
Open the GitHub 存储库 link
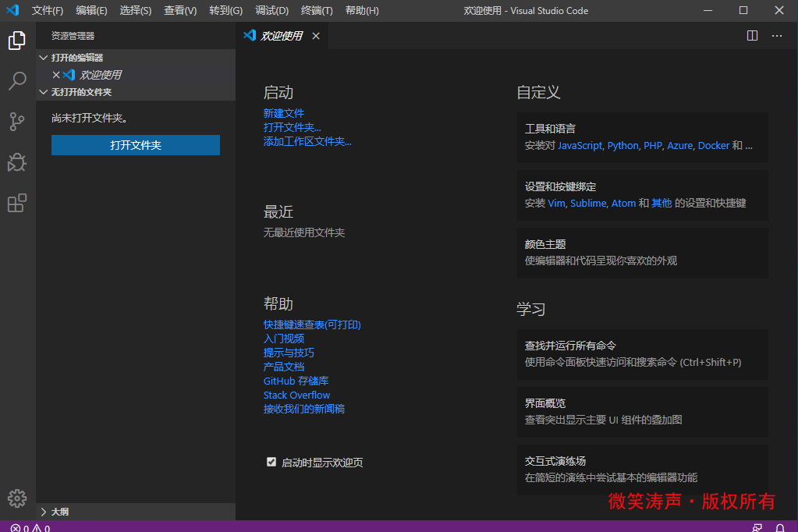point(296,381)
